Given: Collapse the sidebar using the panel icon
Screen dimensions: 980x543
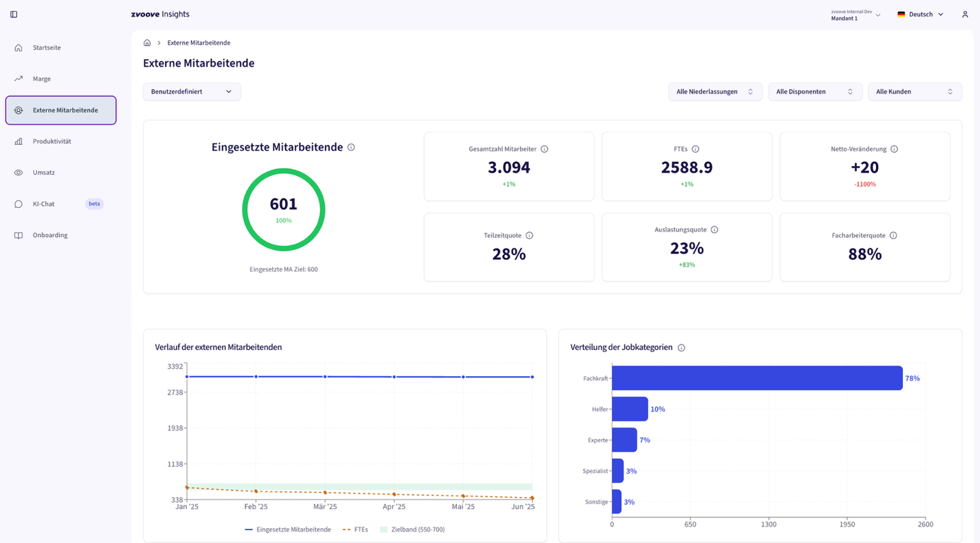Looking at the screenshot, I should [13, 14].
